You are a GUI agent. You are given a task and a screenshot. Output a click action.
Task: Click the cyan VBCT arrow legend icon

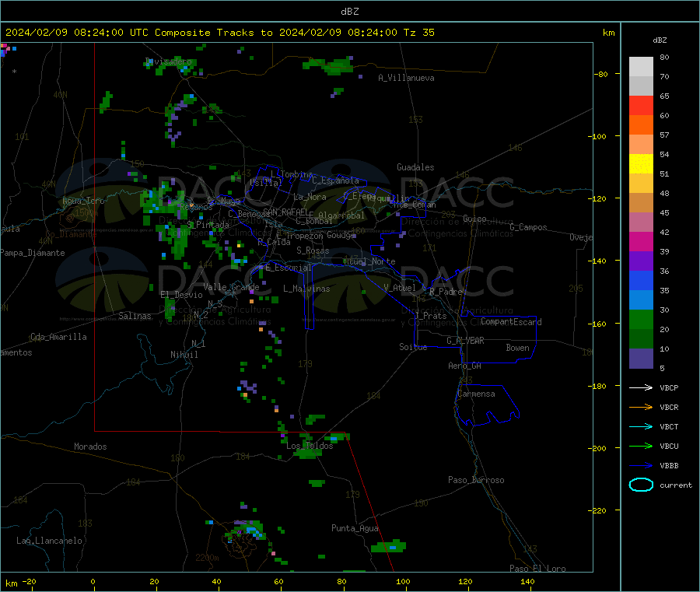point(641,427)
